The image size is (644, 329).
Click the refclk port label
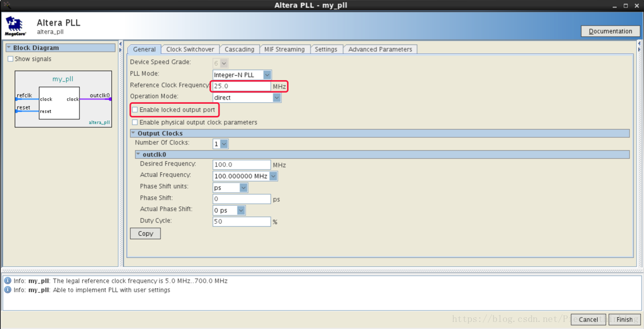pos(24,95)
